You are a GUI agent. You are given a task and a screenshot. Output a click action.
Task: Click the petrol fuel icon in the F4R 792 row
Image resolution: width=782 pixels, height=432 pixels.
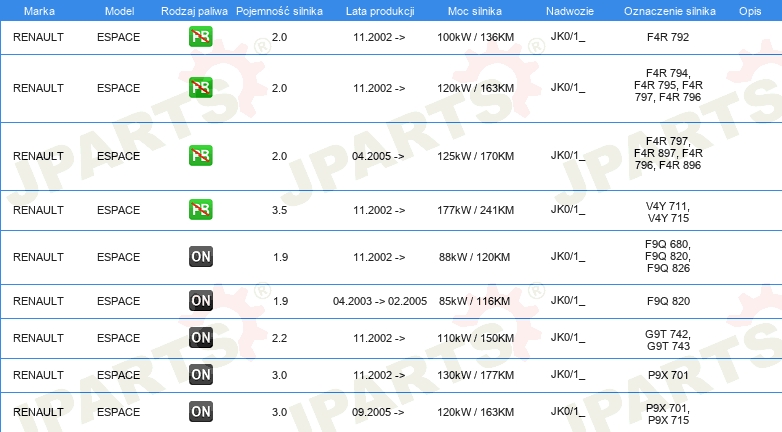[x=200, y=36]
